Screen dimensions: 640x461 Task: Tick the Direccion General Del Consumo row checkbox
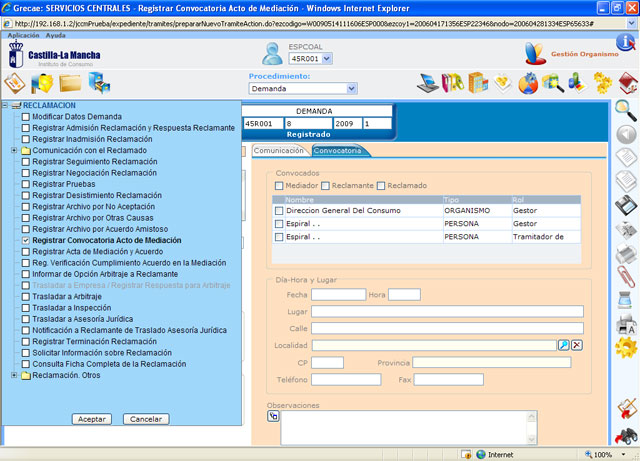[279, 211]
